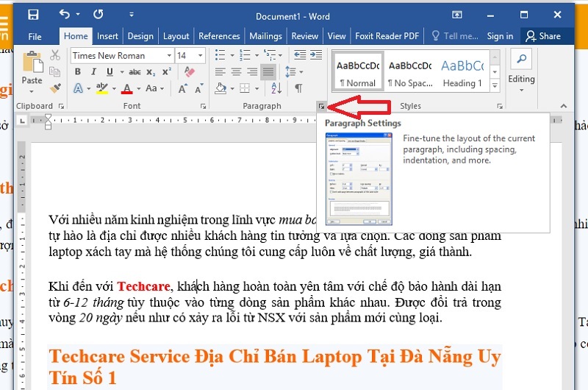Open Font dialog launcher
Viewport: 588px width, 390px height.
pyautogui.click(x=204, y=107)
